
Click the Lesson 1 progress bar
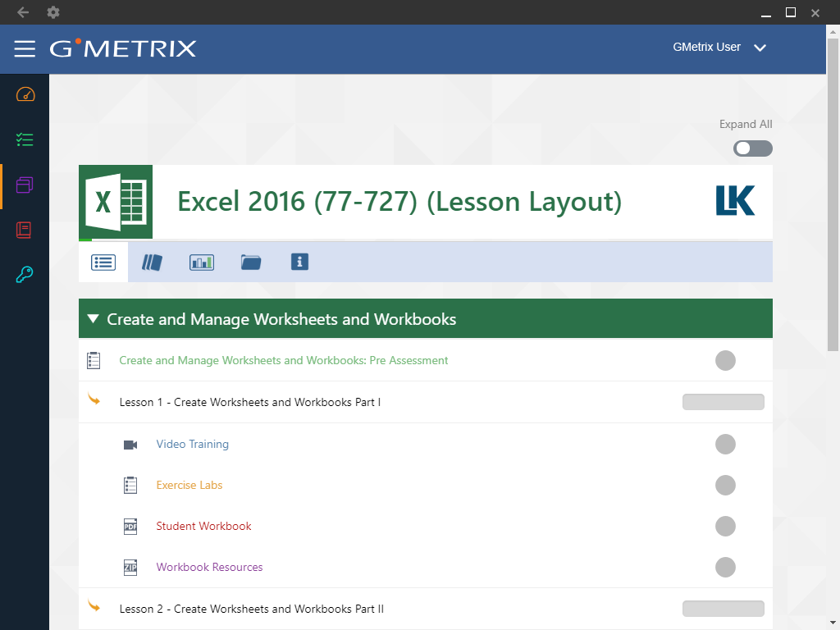[x=724, y=402]
